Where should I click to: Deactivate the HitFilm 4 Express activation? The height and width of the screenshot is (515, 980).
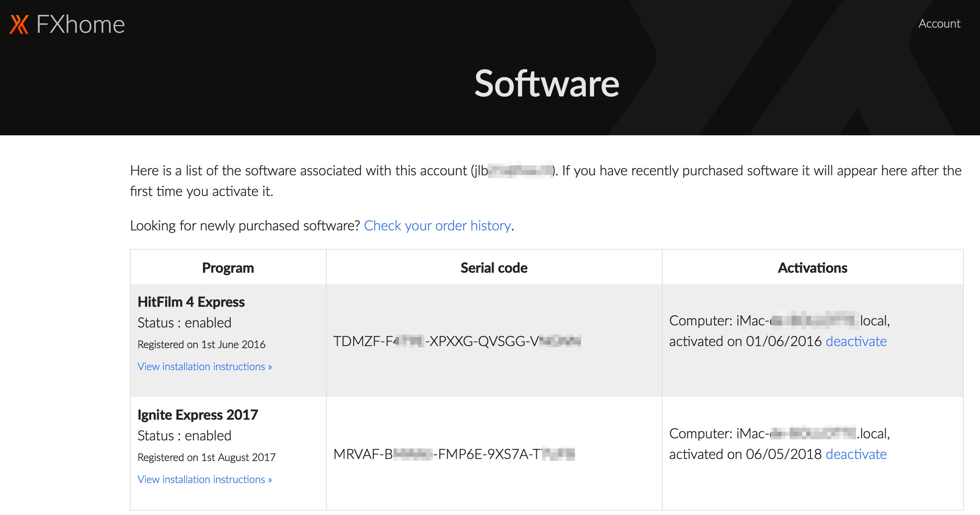click(x=856, y=341)
